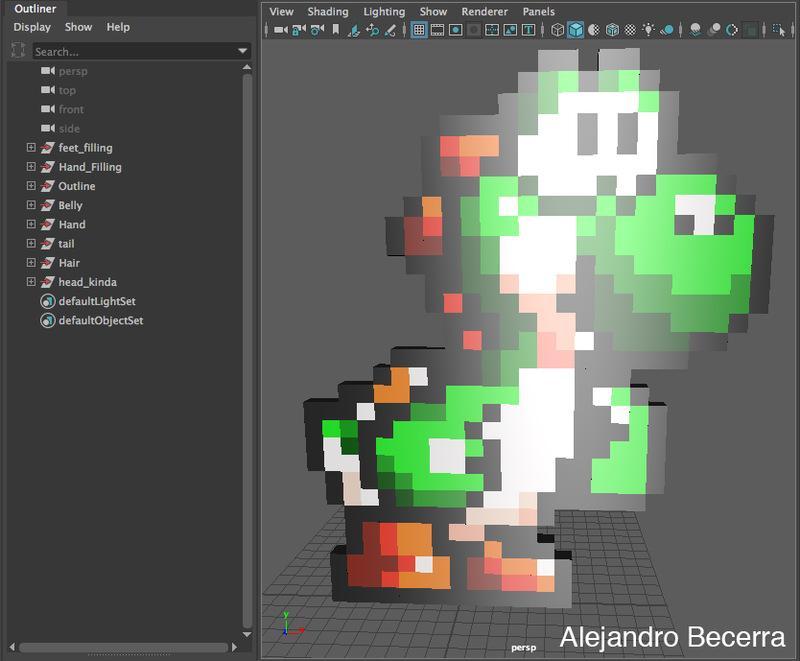Select smooth shade all cube icon
The height and width of the screenshot is (661, 800).
[576, 30]
